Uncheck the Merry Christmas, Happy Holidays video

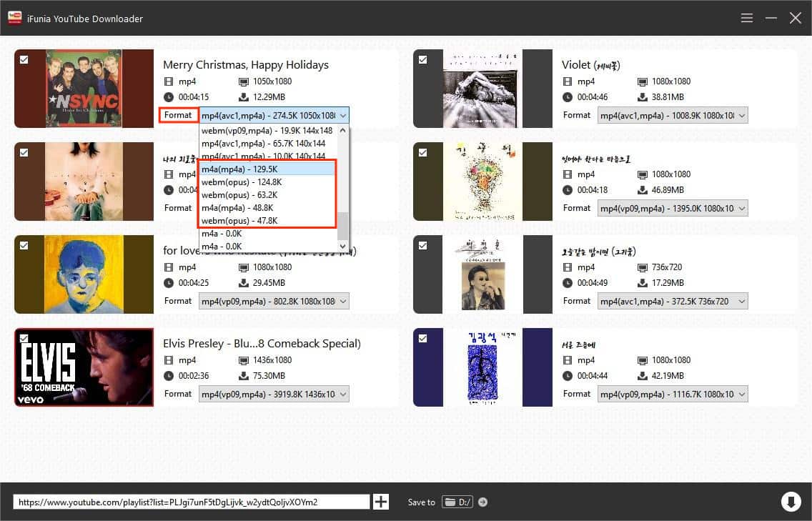24,60
